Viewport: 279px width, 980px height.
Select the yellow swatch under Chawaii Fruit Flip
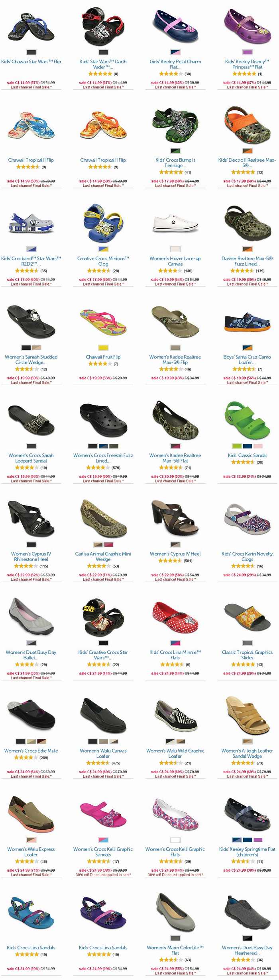pyautogui.click(x=103, y=348)
